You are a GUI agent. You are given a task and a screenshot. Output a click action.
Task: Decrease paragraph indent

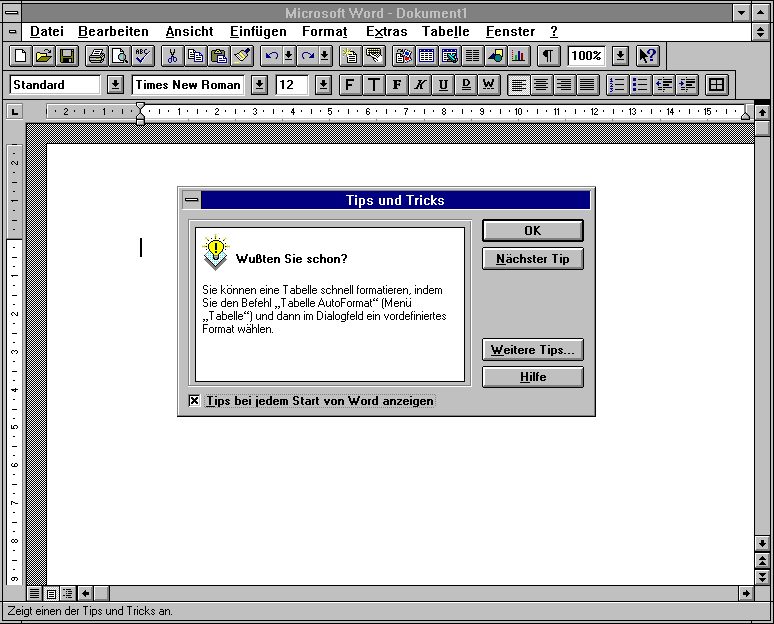pyautogui.click(x=663, y=85)
